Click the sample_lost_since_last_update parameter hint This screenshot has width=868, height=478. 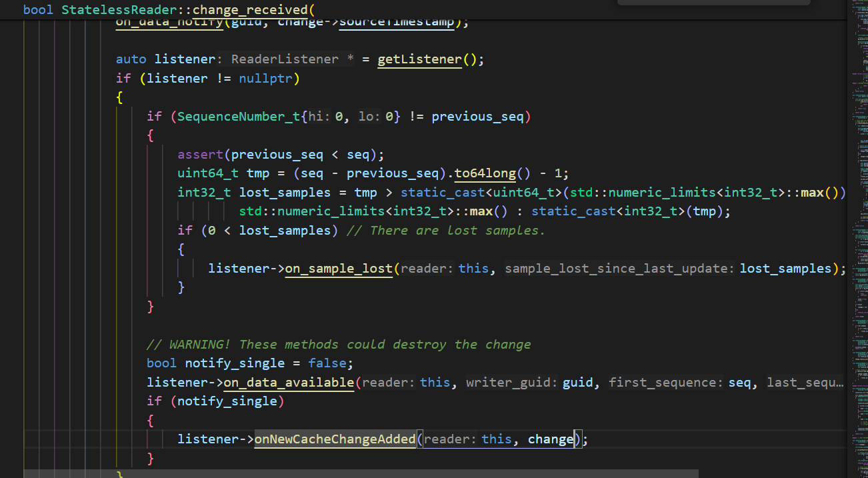[620, 269]
